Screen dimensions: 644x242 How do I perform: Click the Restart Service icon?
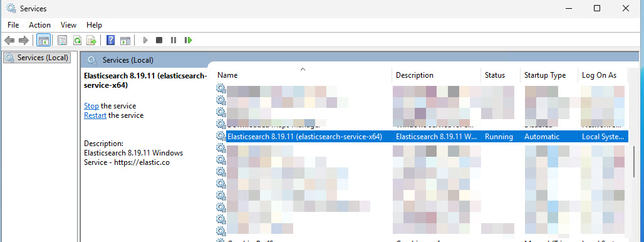pyautogui.click(x=188, y=40)
